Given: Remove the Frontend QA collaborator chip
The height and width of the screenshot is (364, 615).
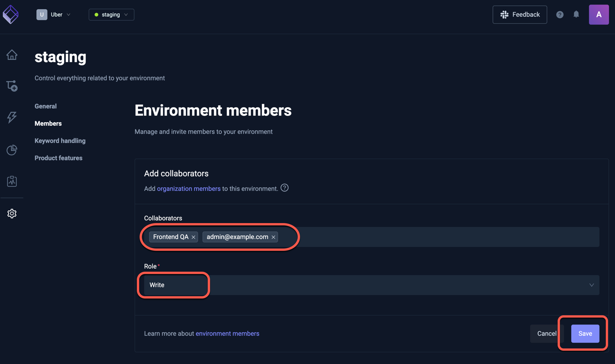Looking at the screenshot, I should tap(193, 237).
